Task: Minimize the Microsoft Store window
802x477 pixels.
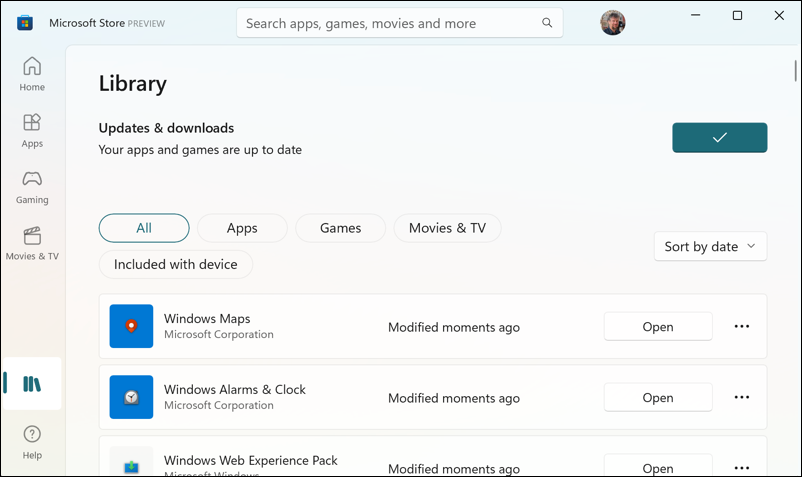Action: click(695, 15)
